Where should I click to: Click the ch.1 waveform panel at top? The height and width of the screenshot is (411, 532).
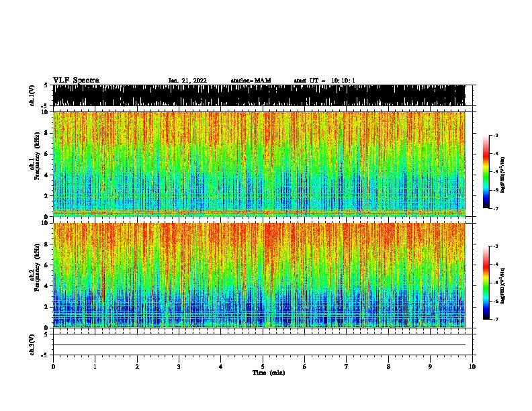(259, 95)
